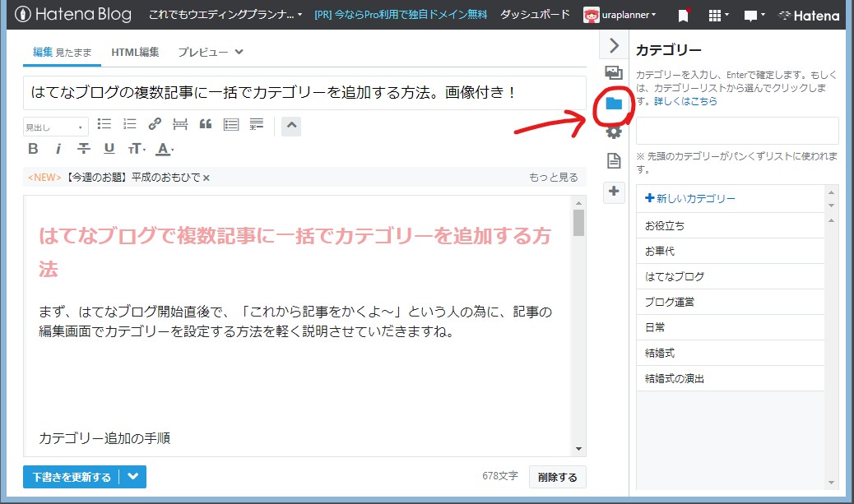The image size is (854, 504).
Task: Open the circled category folder panel
Action: click(613, 105)
